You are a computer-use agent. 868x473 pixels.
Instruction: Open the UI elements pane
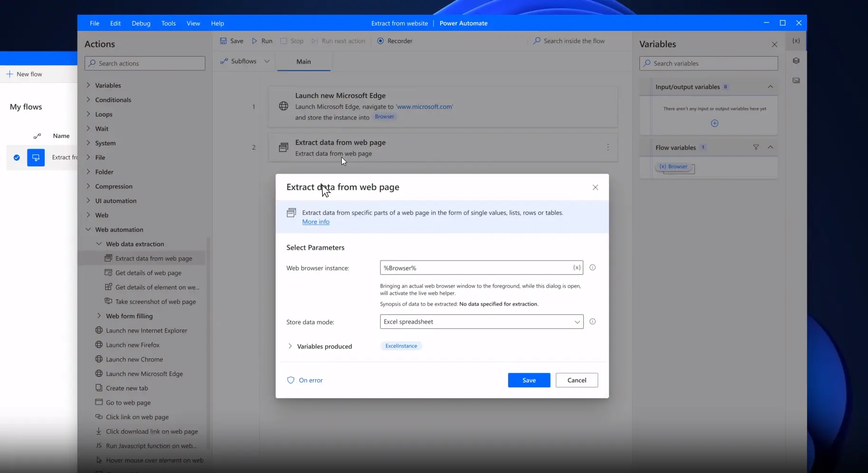click(x=796, y=60)
